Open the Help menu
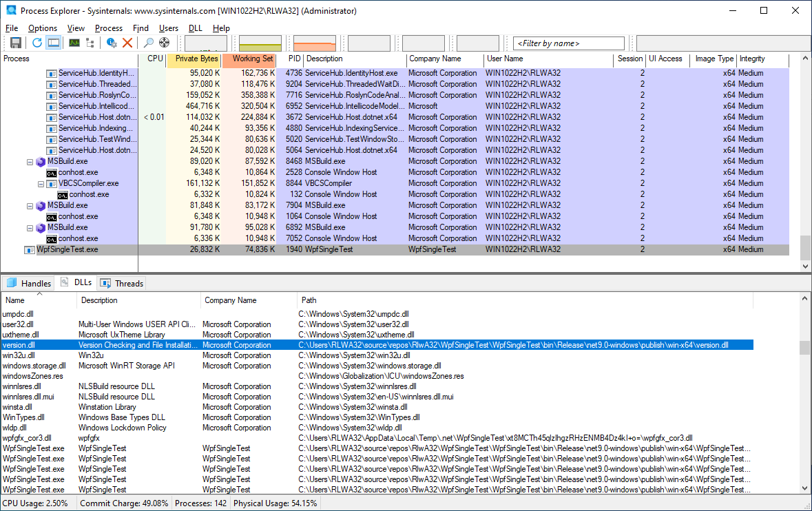This screenshot has width=812, height=511. click(x=221, y=28)
